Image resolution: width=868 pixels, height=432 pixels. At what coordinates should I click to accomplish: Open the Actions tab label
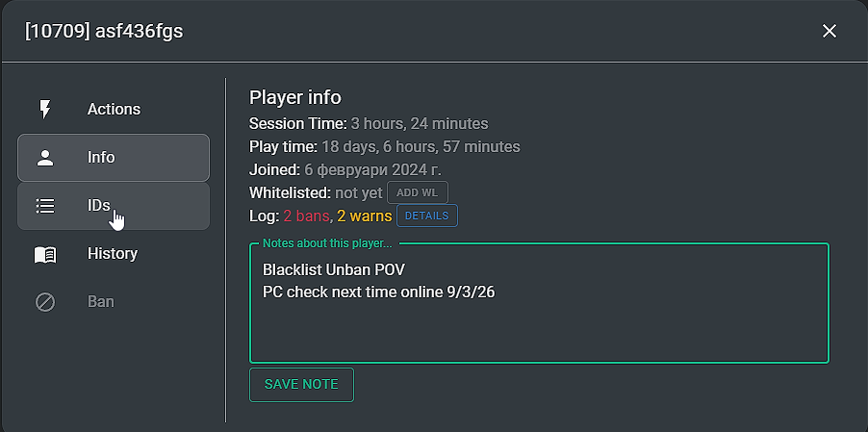115,109
